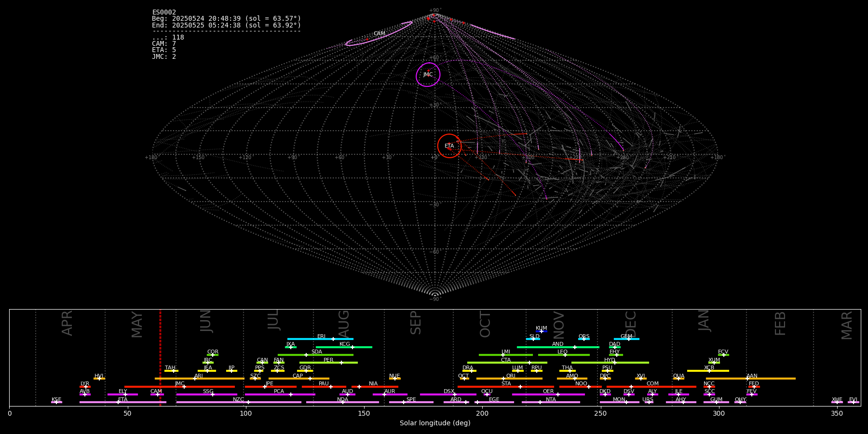
Task: Click the NTA pink shower bar
Action: point(551,402)
